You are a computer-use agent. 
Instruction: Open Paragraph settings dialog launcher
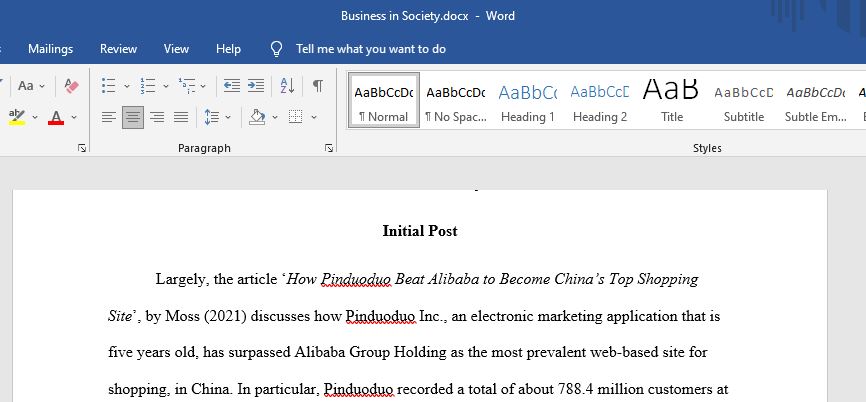tap(329, 147)
